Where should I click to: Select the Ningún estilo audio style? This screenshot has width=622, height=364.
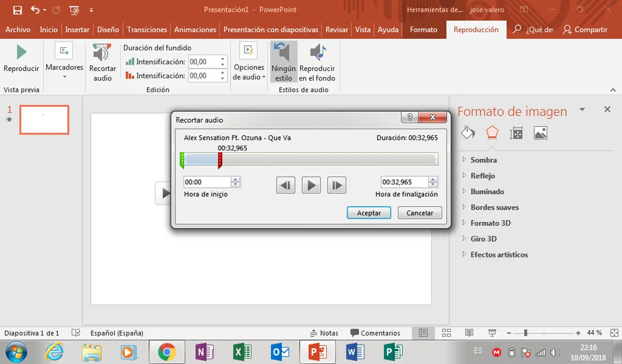[x=284, y=62]
